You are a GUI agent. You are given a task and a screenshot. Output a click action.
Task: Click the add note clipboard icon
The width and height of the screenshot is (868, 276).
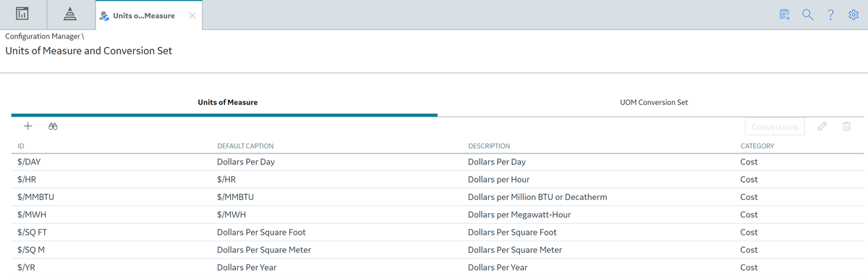coord(785,14)
